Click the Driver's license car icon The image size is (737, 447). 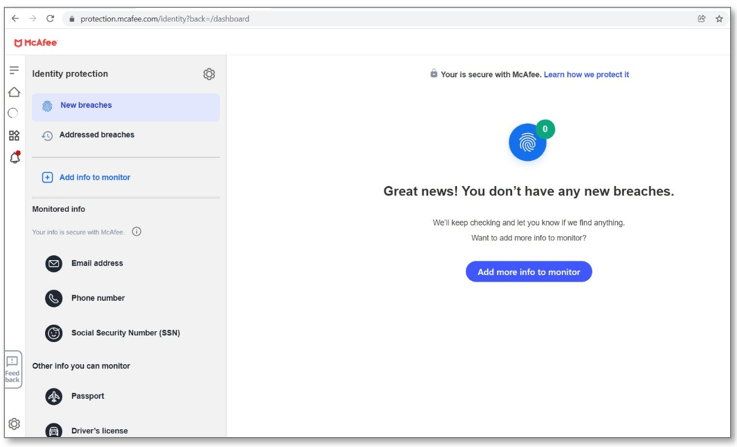[54, 431]
